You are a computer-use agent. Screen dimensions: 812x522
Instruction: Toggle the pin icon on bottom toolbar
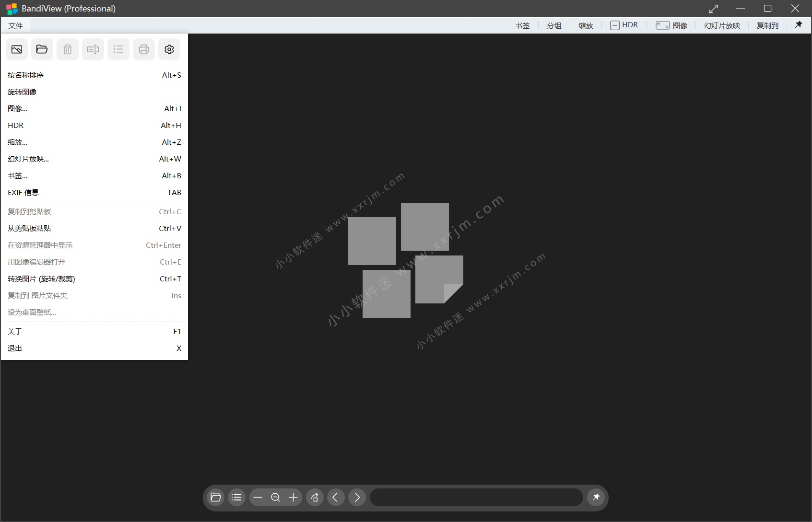(x=596, y=497)
